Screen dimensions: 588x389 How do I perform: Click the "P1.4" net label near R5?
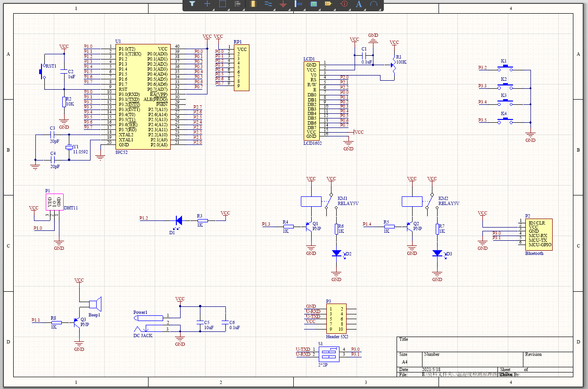(367, 224)
